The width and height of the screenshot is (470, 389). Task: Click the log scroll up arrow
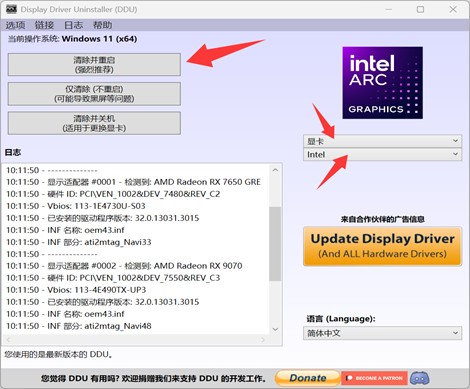[x=275, y=170]
